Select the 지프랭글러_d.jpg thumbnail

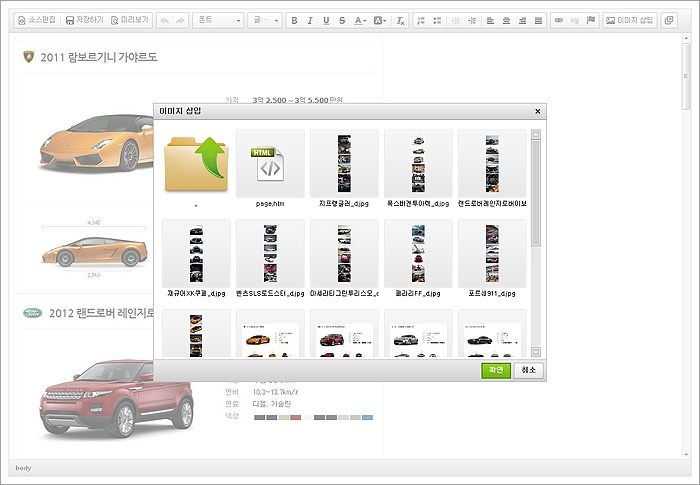(344, 164)
